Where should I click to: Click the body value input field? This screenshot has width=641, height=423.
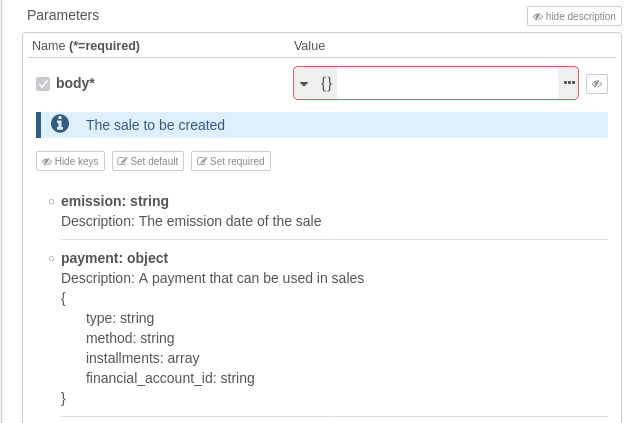tap(446, 84)
